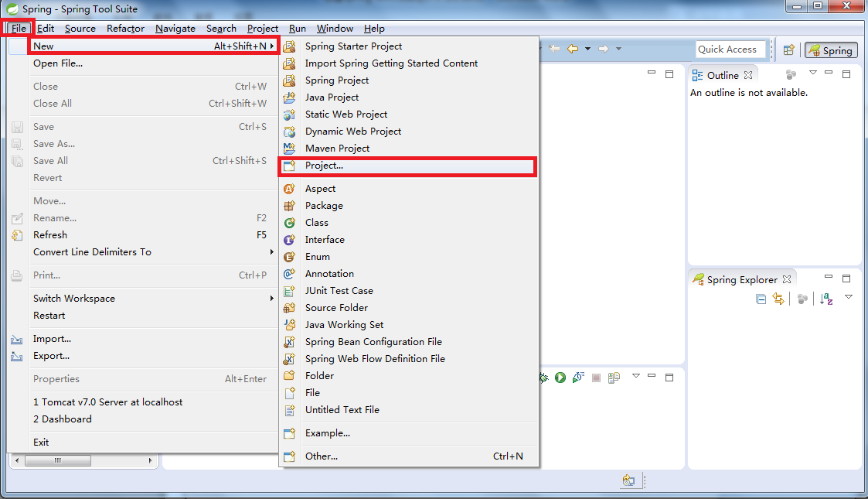The width and height of the screenshot is (868, 499).
Task: Create a JUnit Test Case
Action: (x=408, y=291)
